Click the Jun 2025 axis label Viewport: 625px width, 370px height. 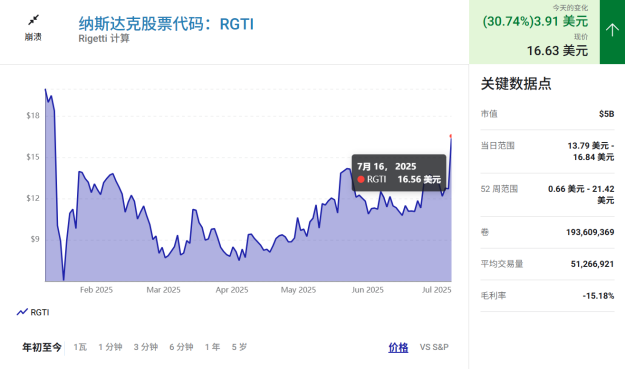(x=368, y=290)
